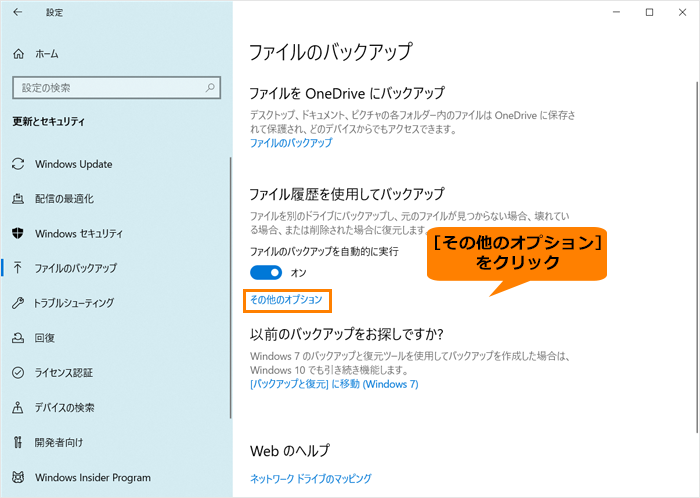
Task: Click the OneDrive ファイルのバックアップ link
Action: [291, 143]
